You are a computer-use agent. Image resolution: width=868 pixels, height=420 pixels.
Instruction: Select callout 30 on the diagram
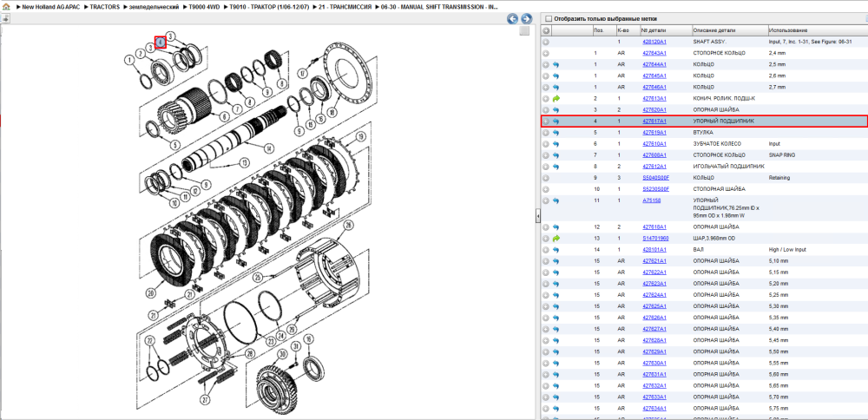(x=281, y=353)
